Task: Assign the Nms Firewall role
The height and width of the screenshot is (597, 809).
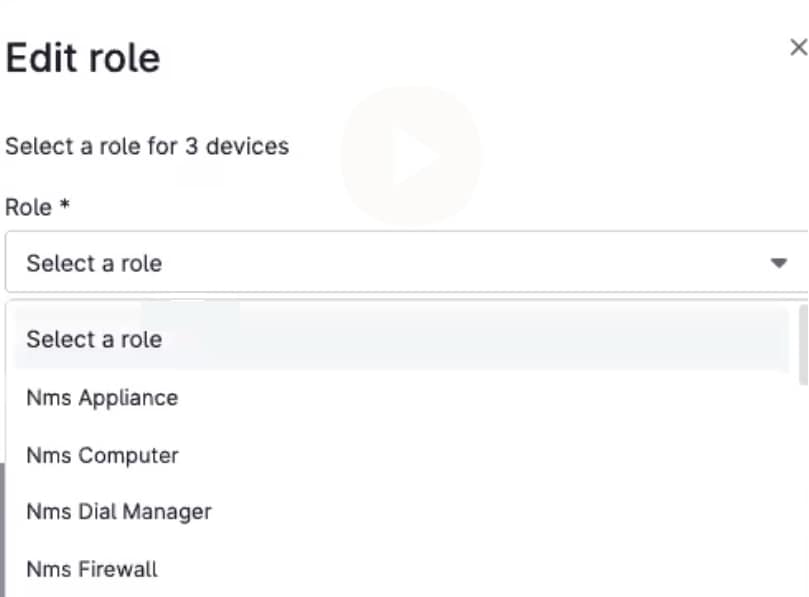Action: coord(91,569)
